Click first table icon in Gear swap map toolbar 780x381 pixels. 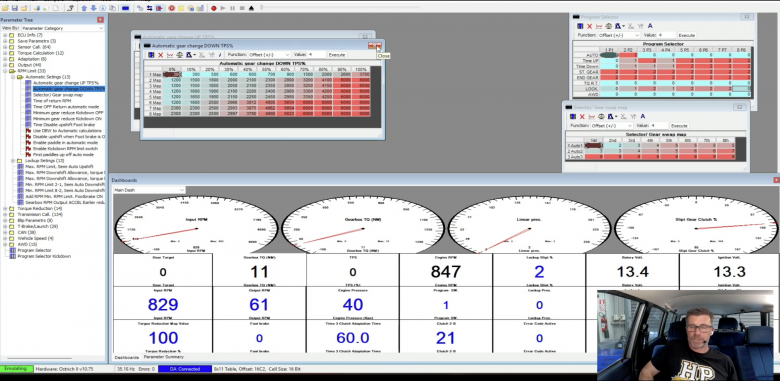click(573, 116)
